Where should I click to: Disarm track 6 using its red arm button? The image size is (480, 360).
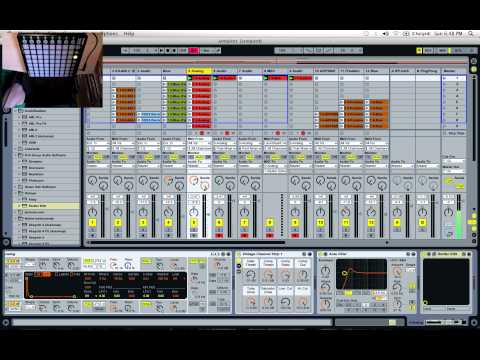click(219, 235)
